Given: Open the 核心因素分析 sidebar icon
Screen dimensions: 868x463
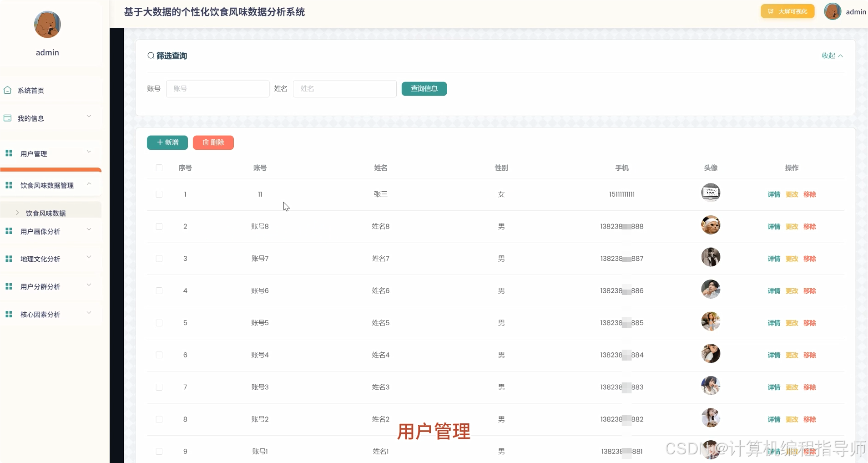Looking at the screenshot, I should pyautogui.click(x=9, y=314).
